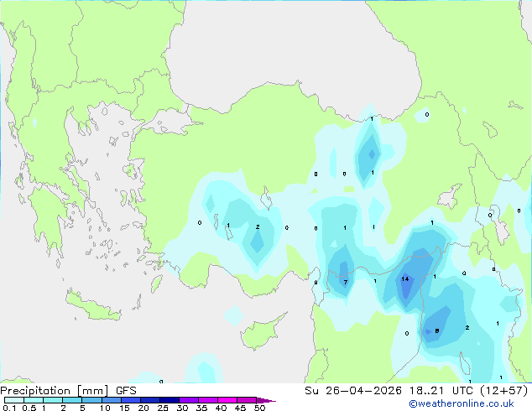Click the '14' precipitation value on the map
The height and width of the screenshot is (411, 532).
click(404, 278)
